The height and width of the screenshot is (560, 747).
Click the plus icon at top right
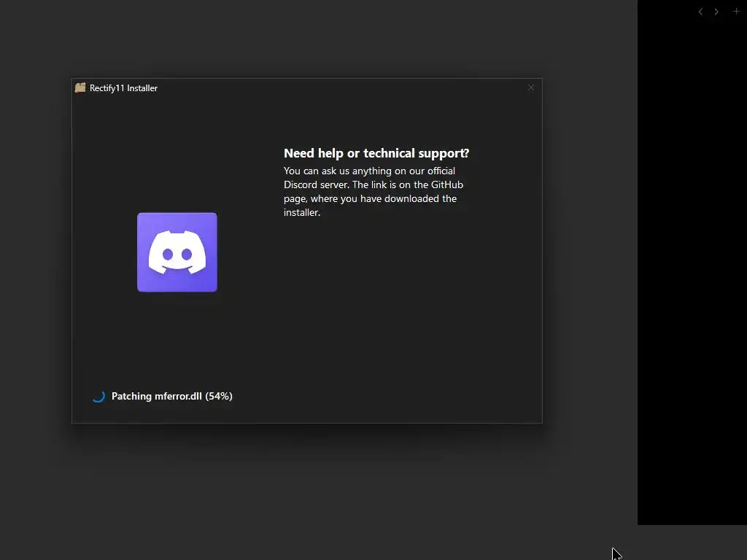tap(736, 11)
